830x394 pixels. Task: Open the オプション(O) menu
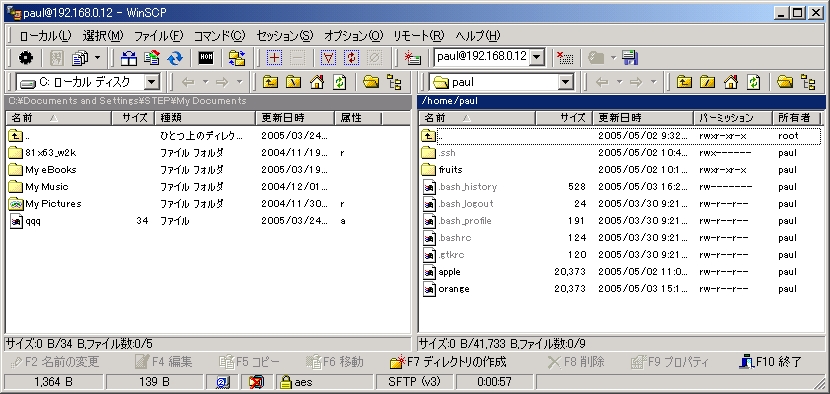354,36
